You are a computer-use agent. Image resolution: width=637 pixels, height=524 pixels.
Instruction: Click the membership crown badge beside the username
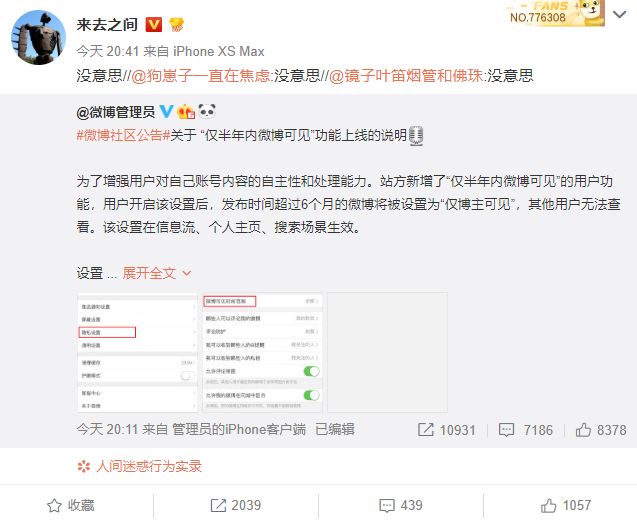176,25
